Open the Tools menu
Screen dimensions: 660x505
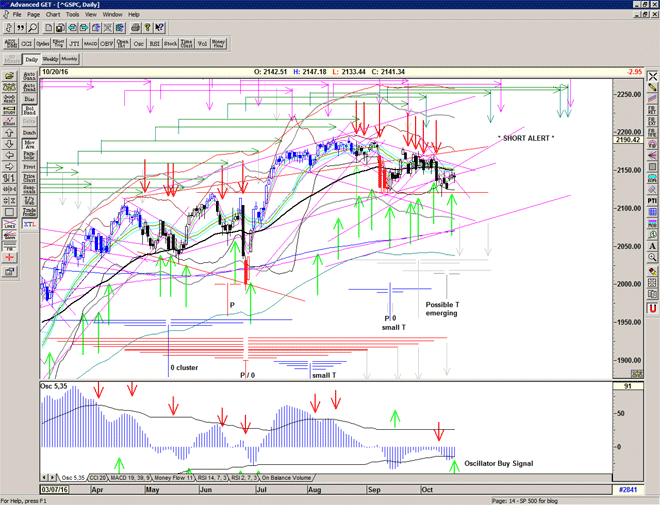pyautogui.click(x=71, y=15)
